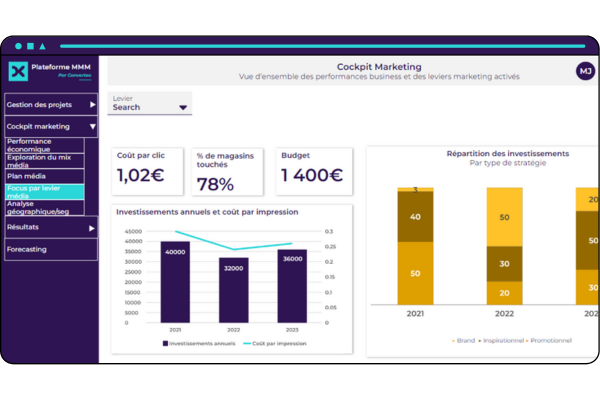The width and height of the screenshot is (600, 400).
Task: Select Focus par levier média item
Action: click(43, 190)
